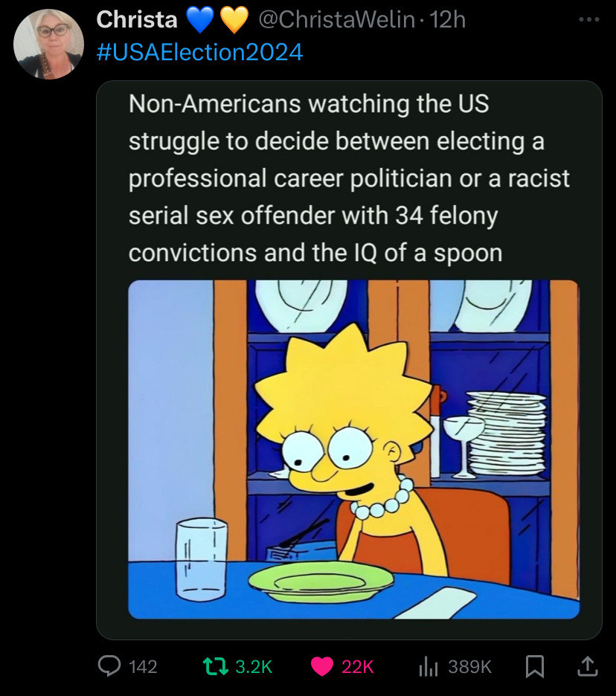Click the blue heart emoji beside Christa
Image resolution: width=616 pixels, height=696 pixels.
pos(200,21)
